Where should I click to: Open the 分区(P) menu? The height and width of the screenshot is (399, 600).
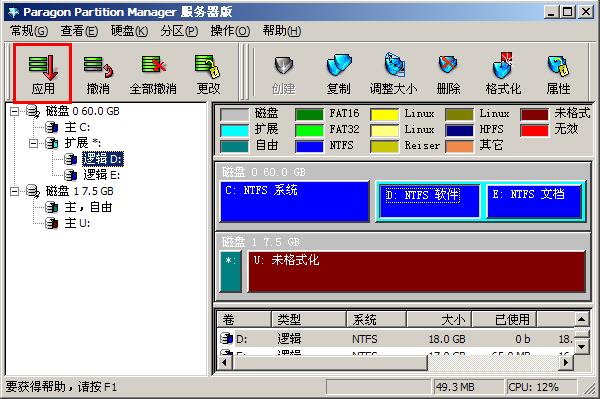(179, 31)
